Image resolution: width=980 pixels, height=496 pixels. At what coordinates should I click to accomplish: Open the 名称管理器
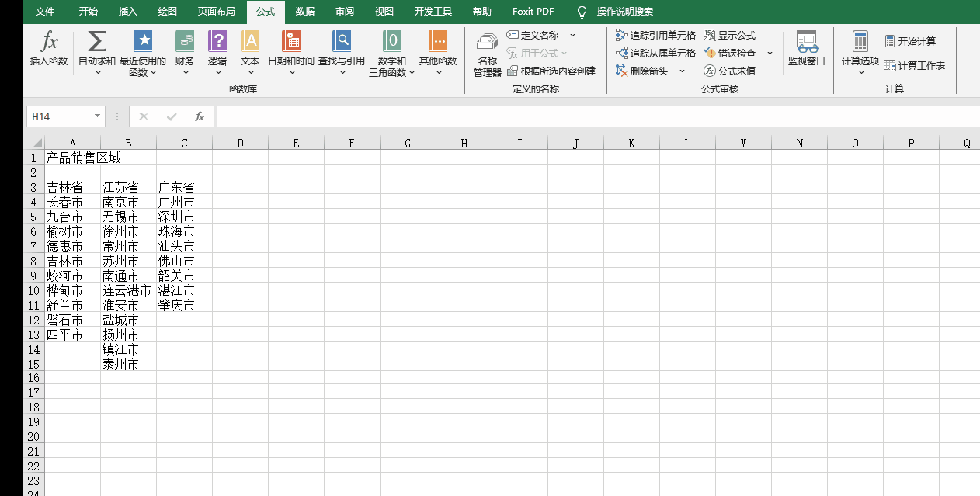point(488,54)
